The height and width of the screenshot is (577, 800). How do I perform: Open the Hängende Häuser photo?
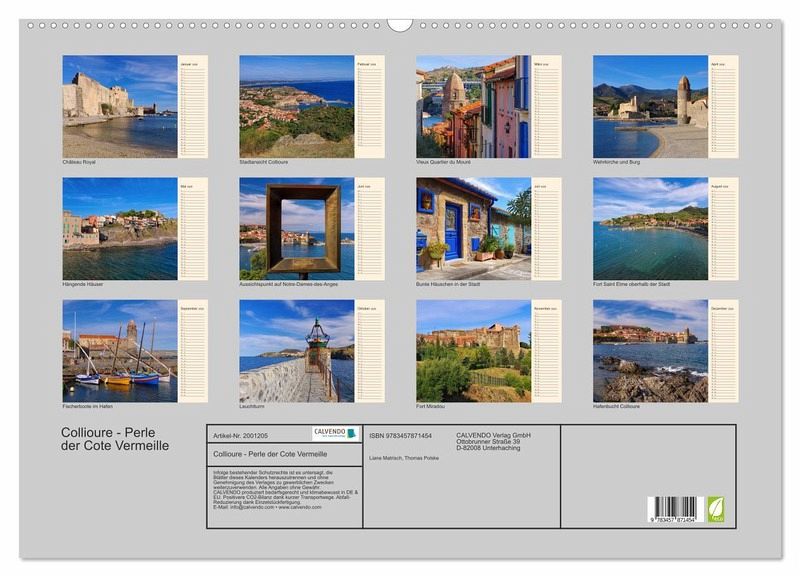coord(120,229)
